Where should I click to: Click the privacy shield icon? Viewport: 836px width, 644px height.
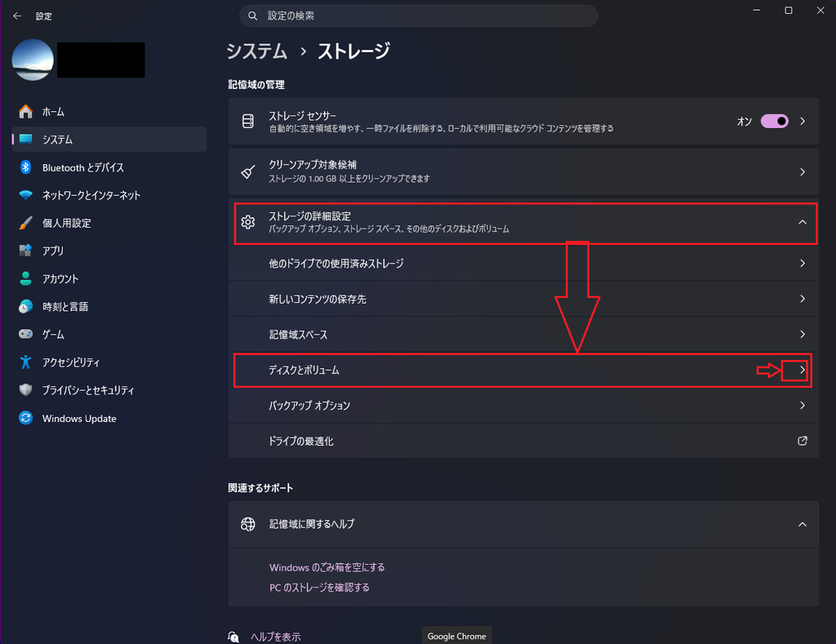coord(25,389)
